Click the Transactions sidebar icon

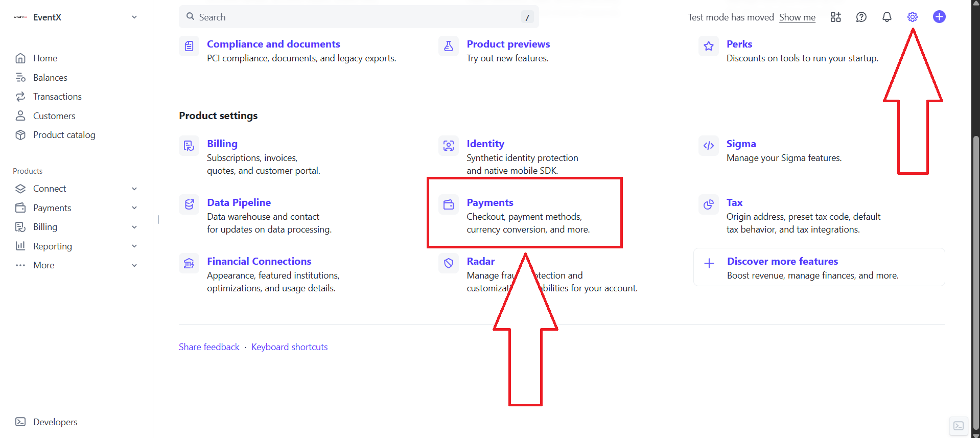(x=20, y=97)
